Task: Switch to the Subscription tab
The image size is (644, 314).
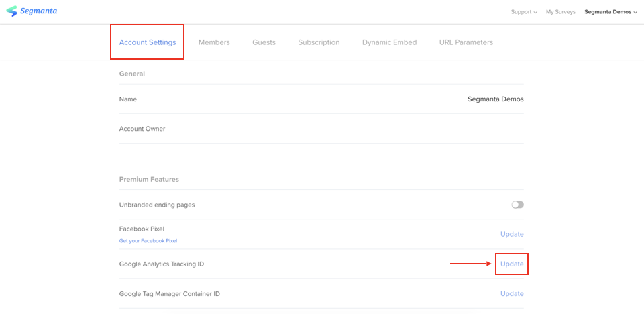Action: click(x=319, y=42)
